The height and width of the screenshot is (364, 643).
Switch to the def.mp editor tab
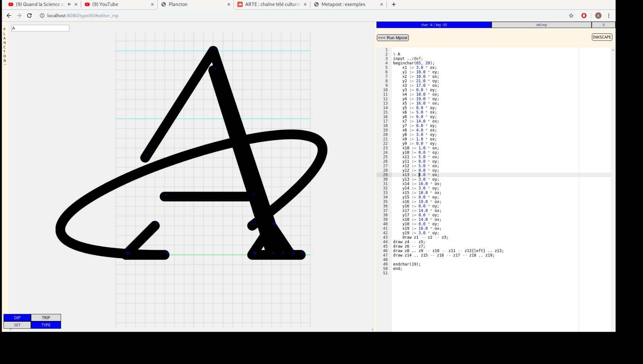[541, 25]
